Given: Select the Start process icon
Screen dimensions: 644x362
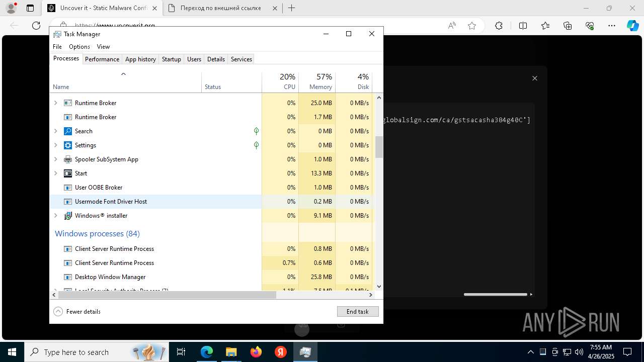Looking at the screenshot, I should (68, 173).
